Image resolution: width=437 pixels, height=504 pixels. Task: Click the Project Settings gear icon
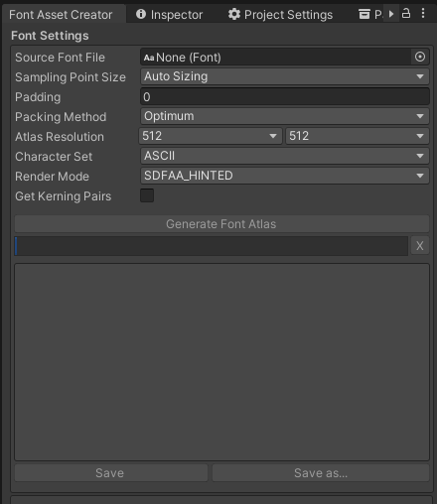click(x=234, y=14)
